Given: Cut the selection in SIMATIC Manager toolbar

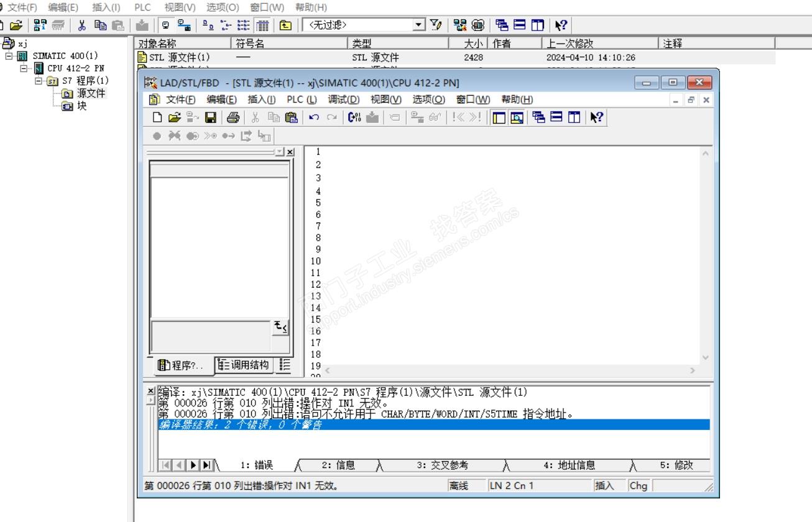Looking at the screenshot, I should 81,25.
